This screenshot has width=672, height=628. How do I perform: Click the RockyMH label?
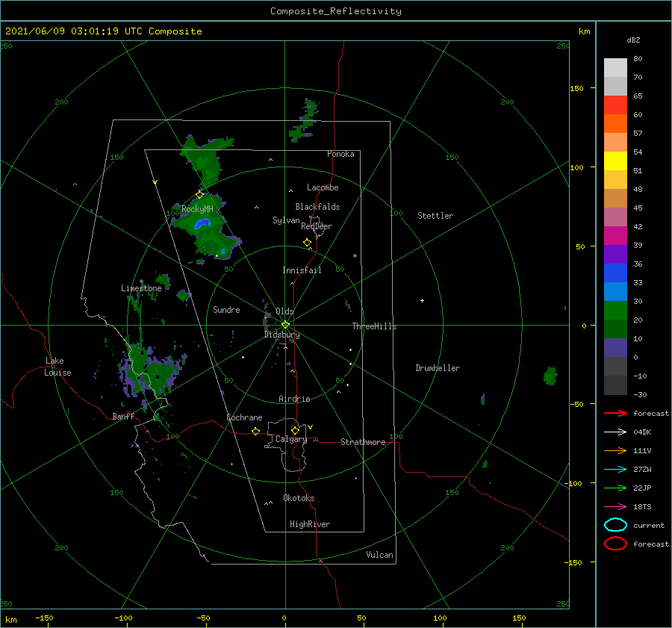198,209
